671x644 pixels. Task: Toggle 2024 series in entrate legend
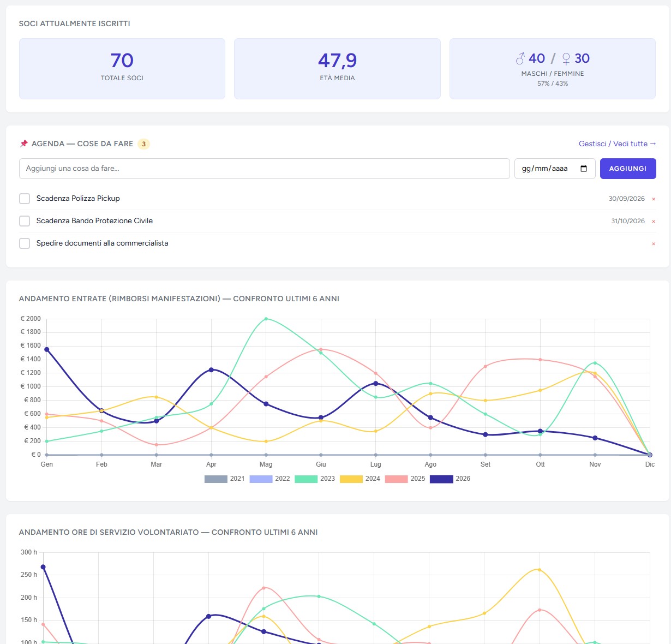click(x=360, y=479)
